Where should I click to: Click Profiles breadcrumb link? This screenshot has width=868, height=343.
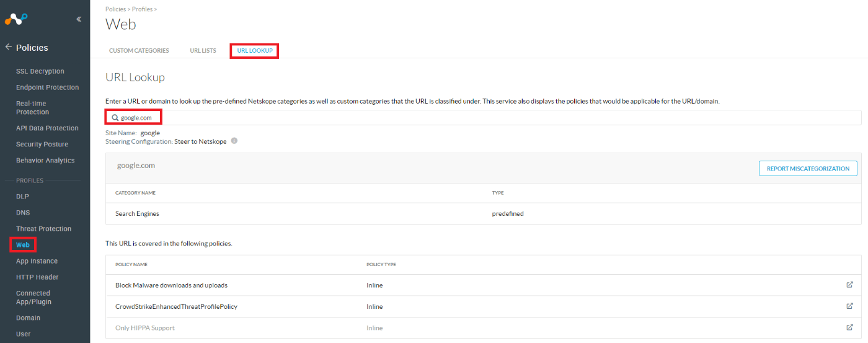click(143, 9)
